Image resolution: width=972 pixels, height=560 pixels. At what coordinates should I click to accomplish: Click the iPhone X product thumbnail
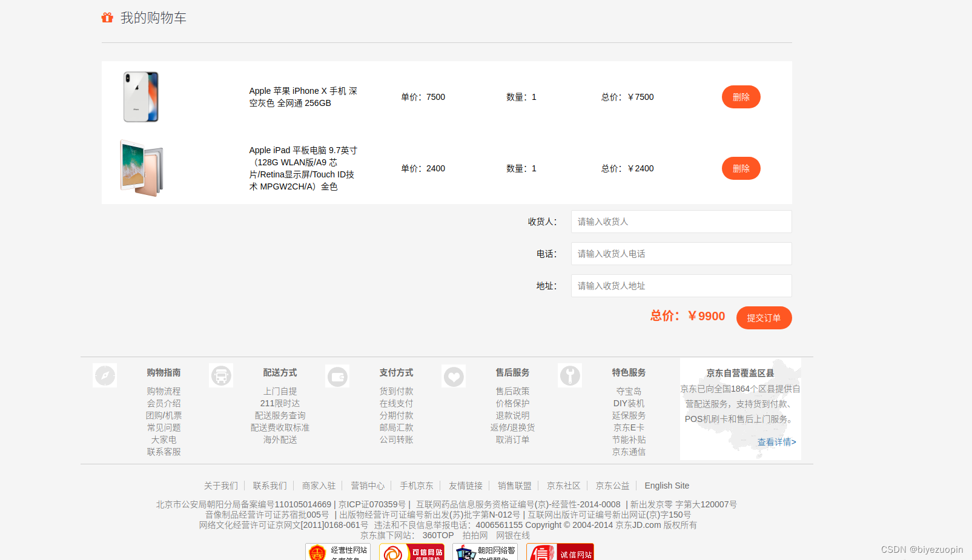pos(141,97)
